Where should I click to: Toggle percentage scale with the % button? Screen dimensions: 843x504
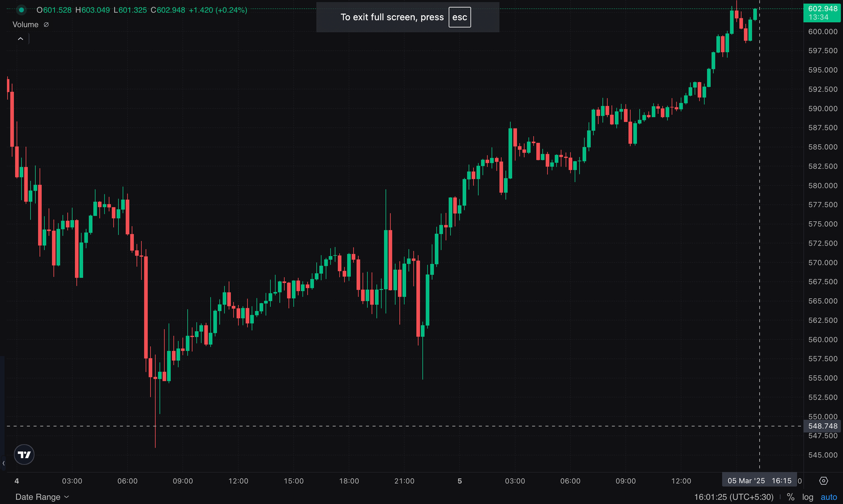(x=790, y=497)
